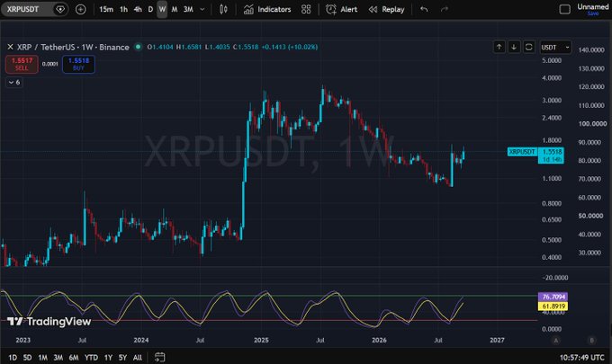Move pane up with the up arrow
This screenshot has width=612, height=364.
click(x=499, y=47)
